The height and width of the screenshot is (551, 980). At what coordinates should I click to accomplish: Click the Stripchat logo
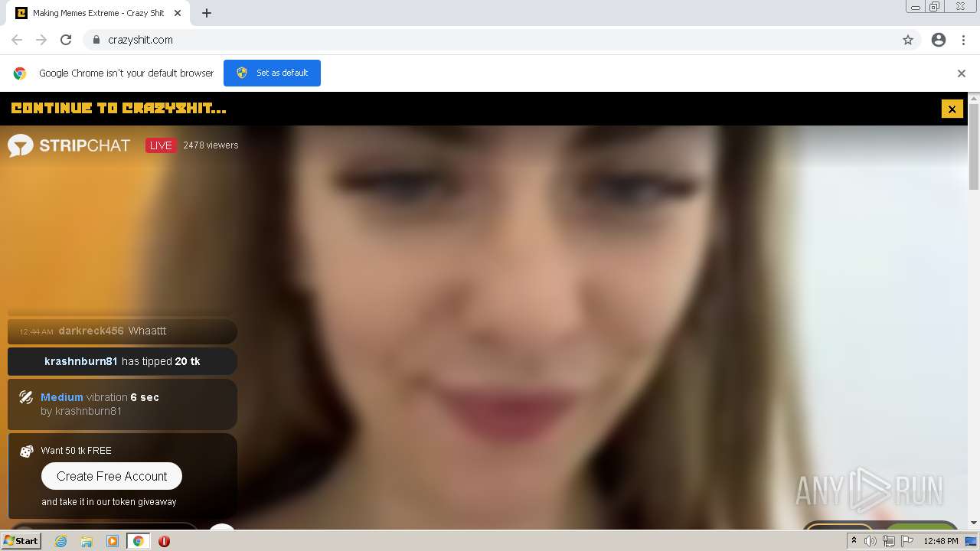coord(69,145)
